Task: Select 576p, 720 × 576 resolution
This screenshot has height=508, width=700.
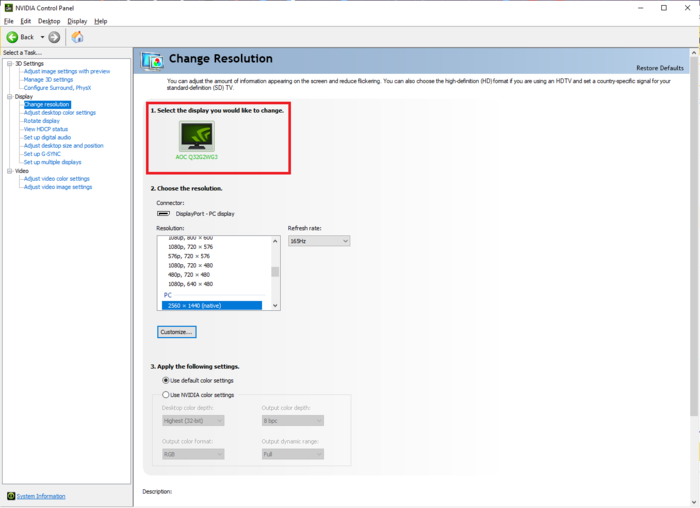Action: point(189,256)
